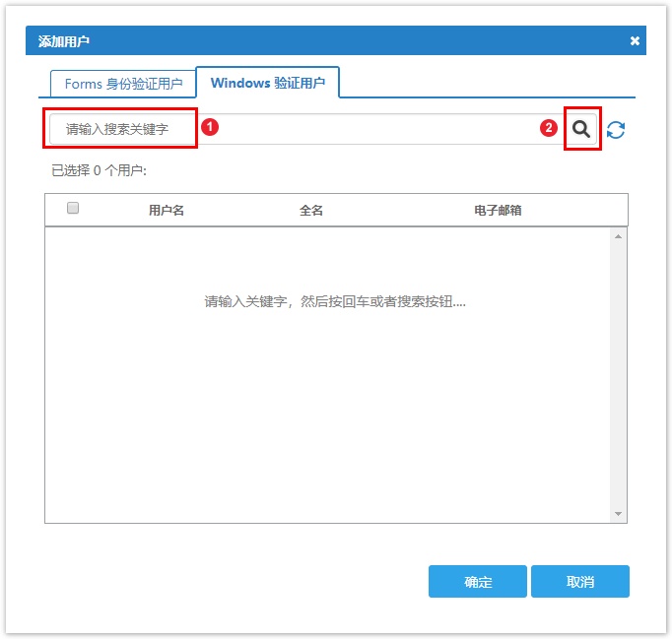Viewport: 672px width, 639px height.
Task: Click the red number 2 marker
Action: click(549, 128)
